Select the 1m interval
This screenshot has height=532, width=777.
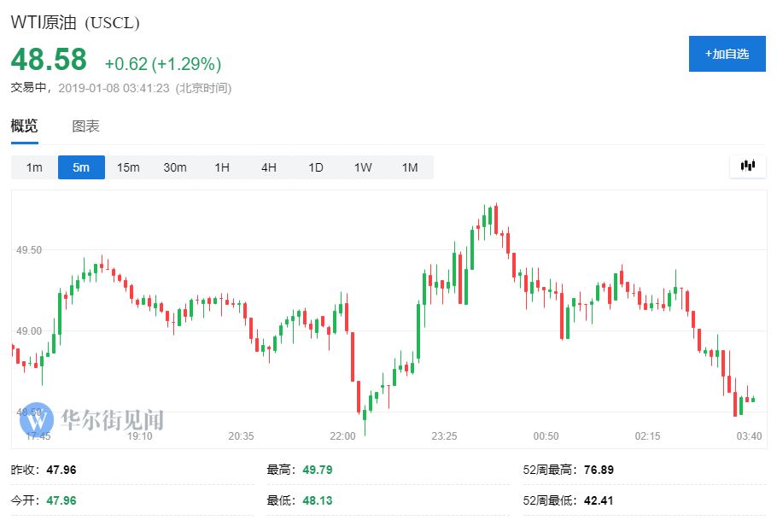click(x=34, y=167)
